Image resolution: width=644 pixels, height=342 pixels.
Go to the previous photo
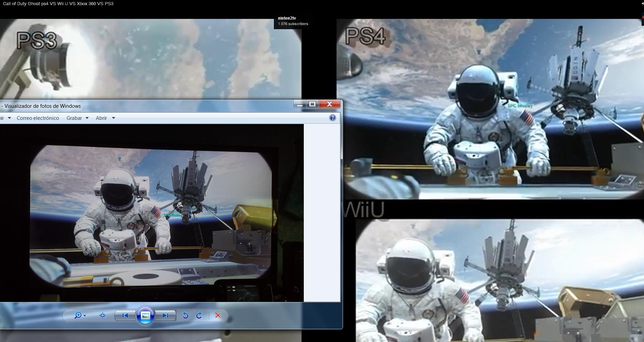point(125,316)
